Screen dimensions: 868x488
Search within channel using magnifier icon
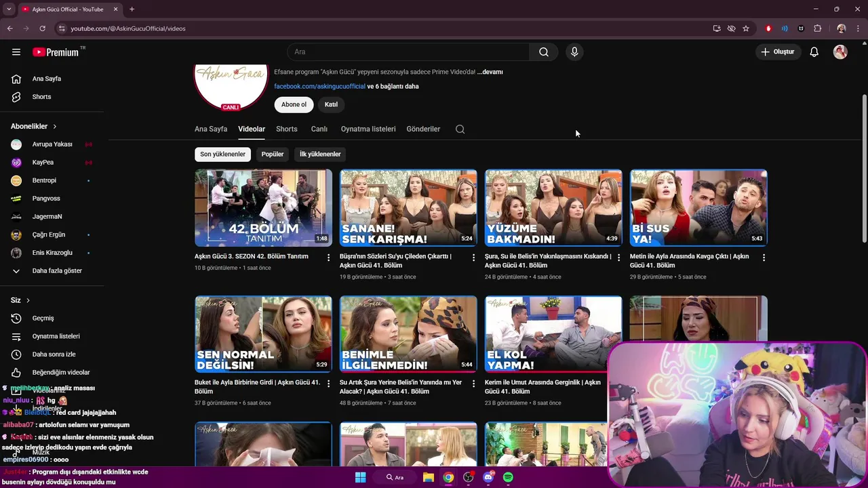pos(460,129)
